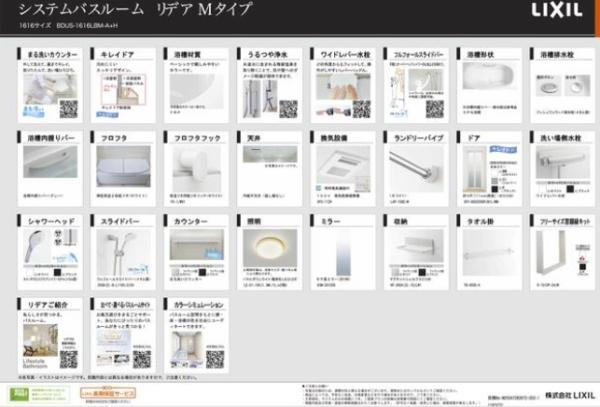
Task: Click the 株式会社 LIXIL logo in the footer
Action: point(570,395)
